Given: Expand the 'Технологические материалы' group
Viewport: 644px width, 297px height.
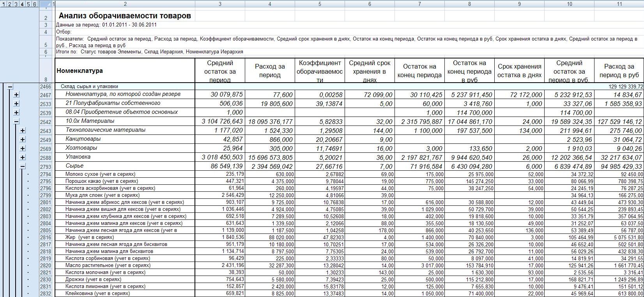Looking at the screenshot, I should pyautogui.click(x=23, y=131).
